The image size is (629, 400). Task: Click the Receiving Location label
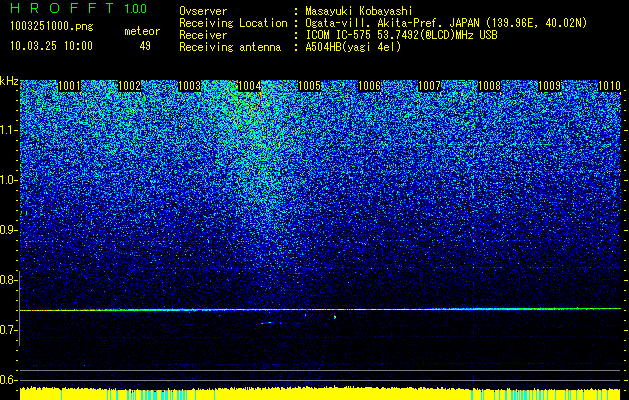tap(233, 23)
